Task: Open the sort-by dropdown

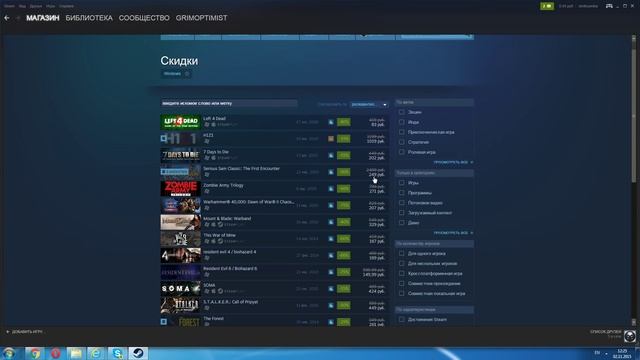Action: [x=369, y=104]
